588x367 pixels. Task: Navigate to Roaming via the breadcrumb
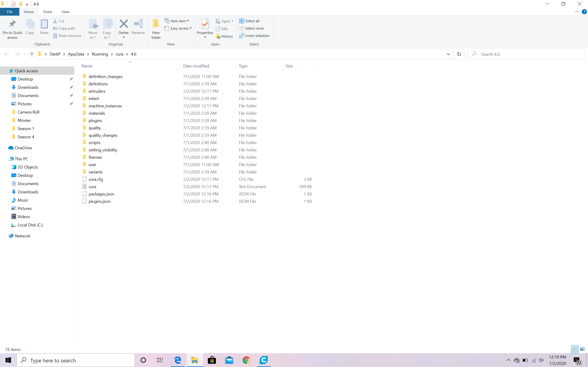[100, 54]
